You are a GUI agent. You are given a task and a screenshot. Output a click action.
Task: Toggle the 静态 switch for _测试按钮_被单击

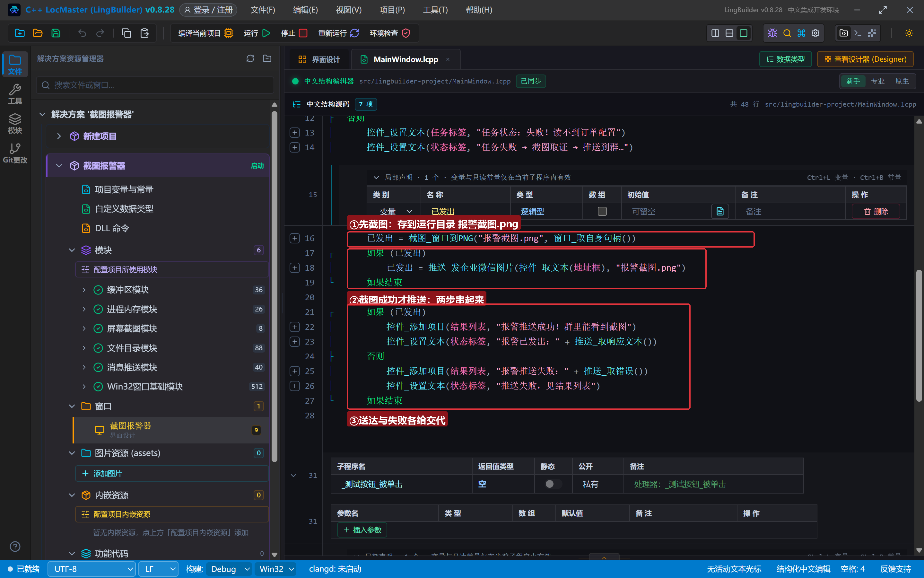553,484
